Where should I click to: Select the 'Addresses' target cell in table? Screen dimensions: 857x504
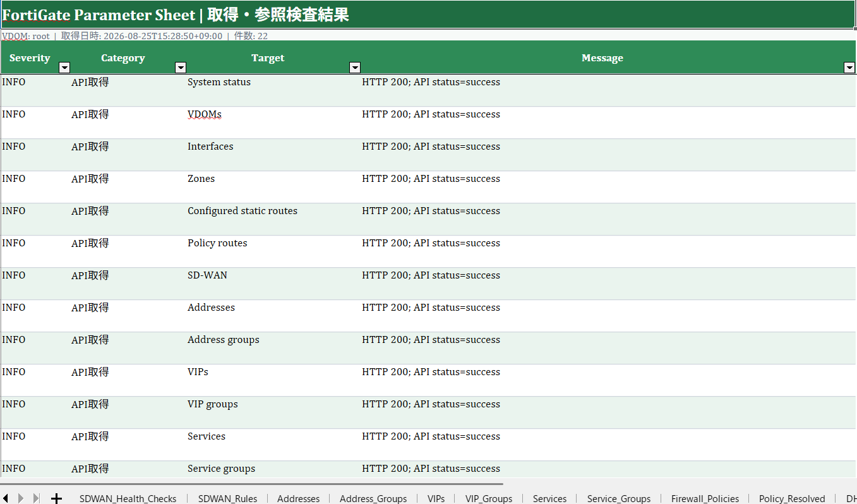coord(273,316)
